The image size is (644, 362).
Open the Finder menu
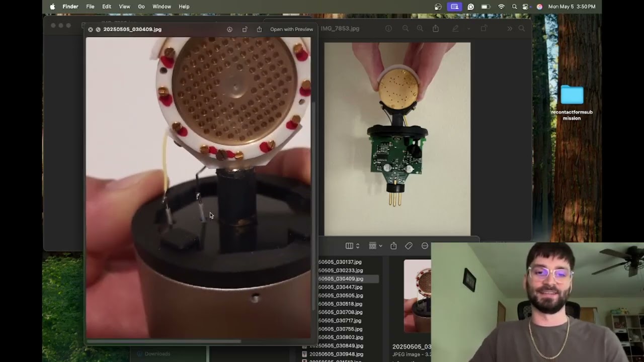click(x=70, y=7)
